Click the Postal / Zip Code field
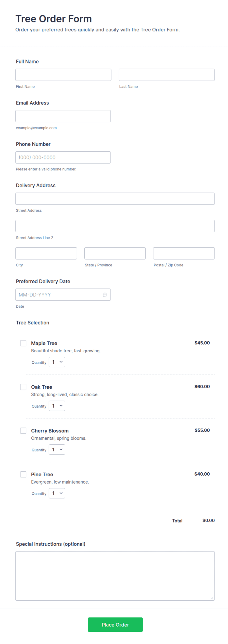228x644 pixels. click(x=184, y=253)
